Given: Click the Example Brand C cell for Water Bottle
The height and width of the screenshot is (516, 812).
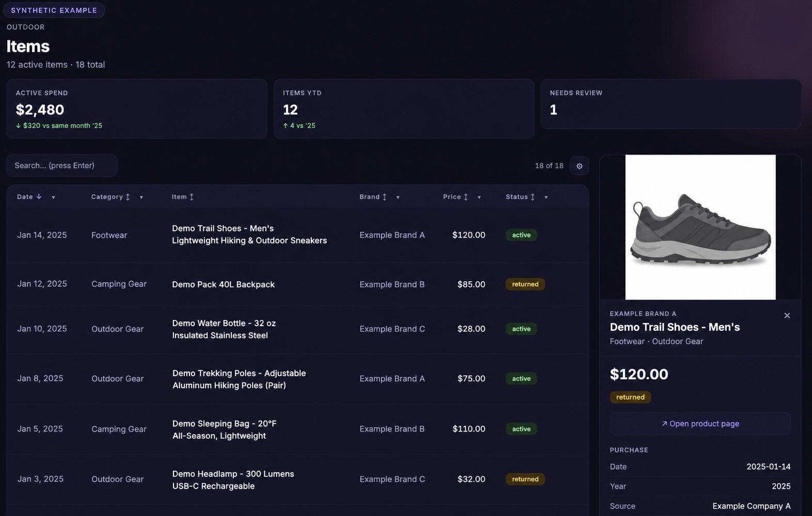Looking at the screenshot, I should pyautogui.click(x=392, y=329).
